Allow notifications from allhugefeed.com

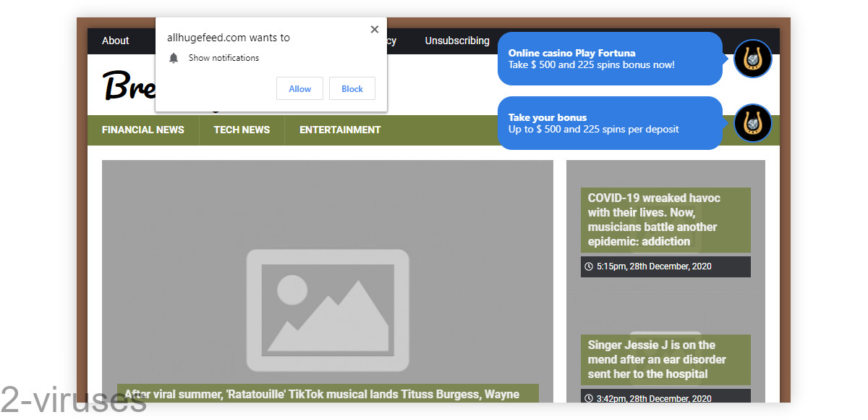pyautogui.click(x=299, y=88)
